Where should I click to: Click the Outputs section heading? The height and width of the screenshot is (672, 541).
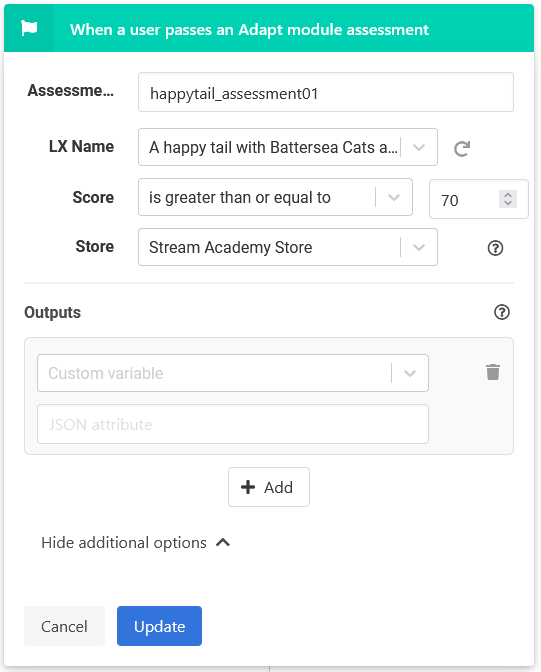(x=52, y=312)
